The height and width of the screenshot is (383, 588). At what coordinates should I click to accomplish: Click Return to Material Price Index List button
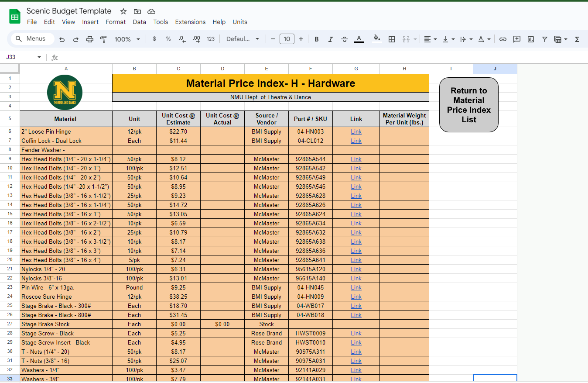(469, 105)
